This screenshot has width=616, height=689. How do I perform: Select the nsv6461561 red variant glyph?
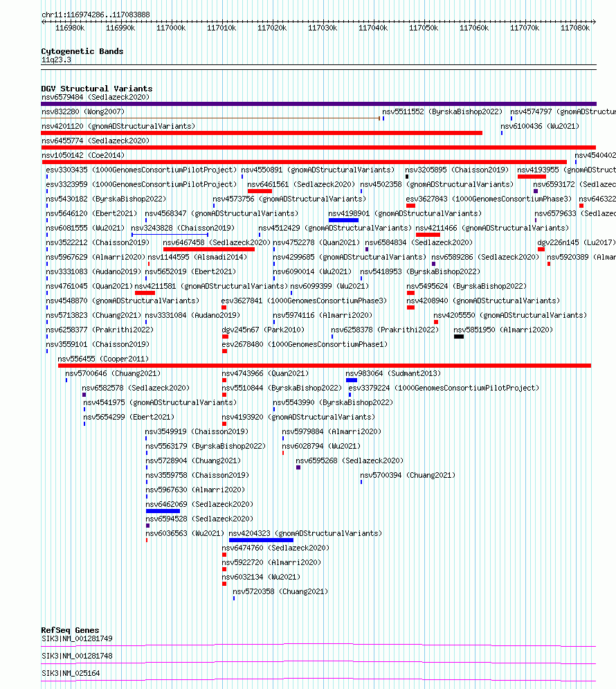(x=260, y=191)
